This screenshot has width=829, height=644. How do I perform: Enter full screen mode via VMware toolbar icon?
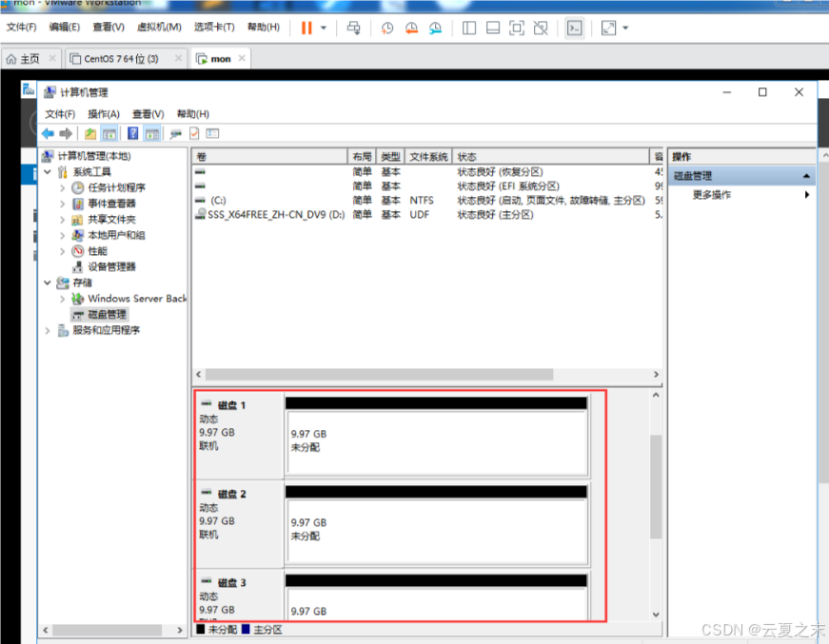tap(517, 28)
